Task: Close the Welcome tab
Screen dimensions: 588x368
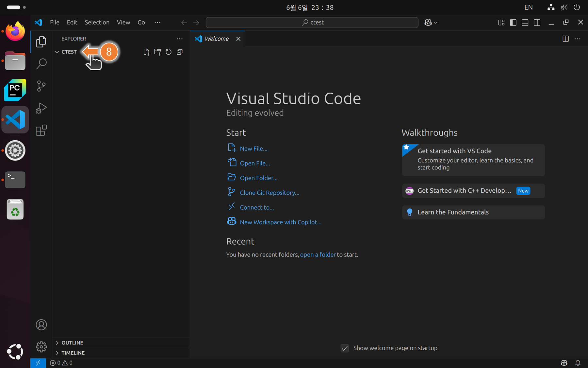Action: point(238,39)
